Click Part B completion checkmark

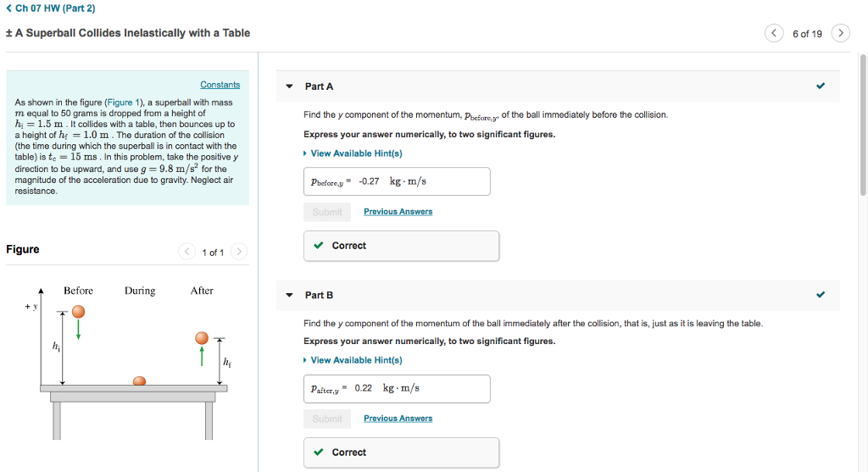pyautogui.click(x=820, y=295)
